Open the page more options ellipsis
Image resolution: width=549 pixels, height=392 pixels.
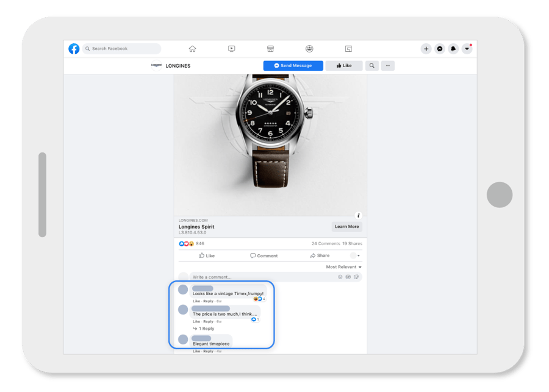click(x=387, y=65)
